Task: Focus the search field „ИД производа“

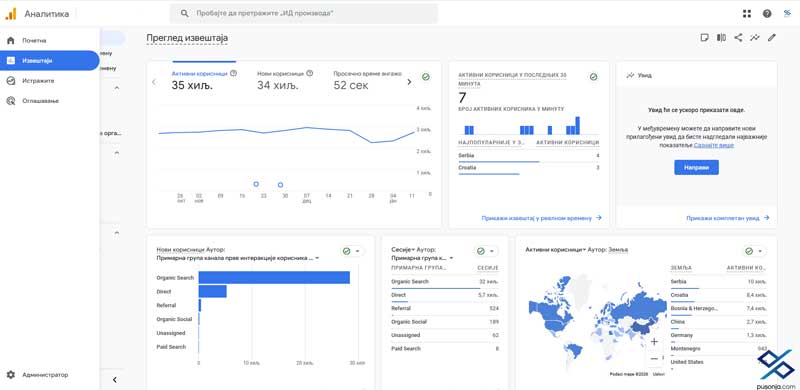Action: 304,14
